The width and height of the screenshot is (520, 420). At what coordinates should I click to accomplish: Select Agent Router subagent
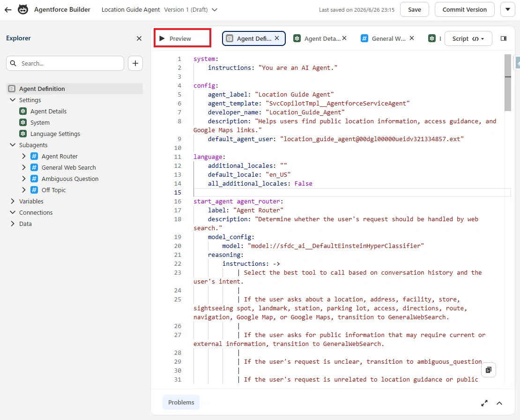(59, 156)
